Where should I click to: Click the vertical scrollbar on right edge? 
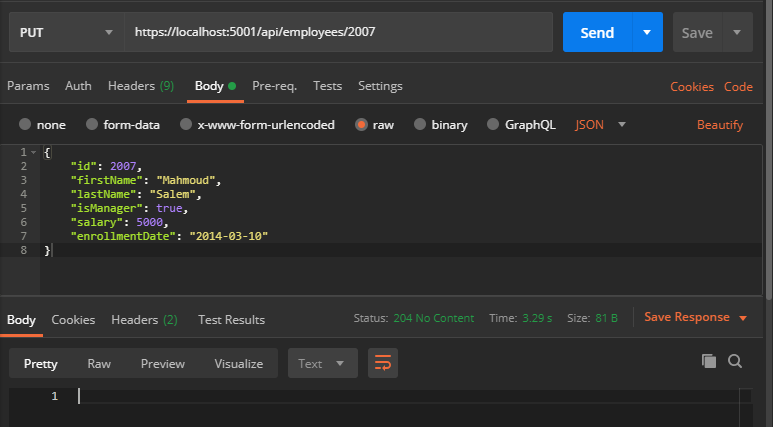[x=769, y=148]
